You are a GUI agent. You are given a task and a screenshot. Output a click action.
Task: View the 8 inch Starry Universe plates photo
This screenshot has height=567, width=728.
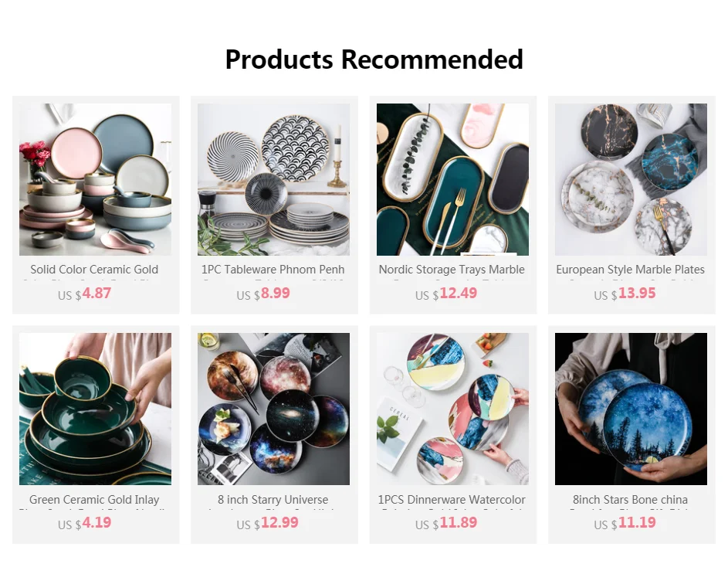tap(273, 409)
